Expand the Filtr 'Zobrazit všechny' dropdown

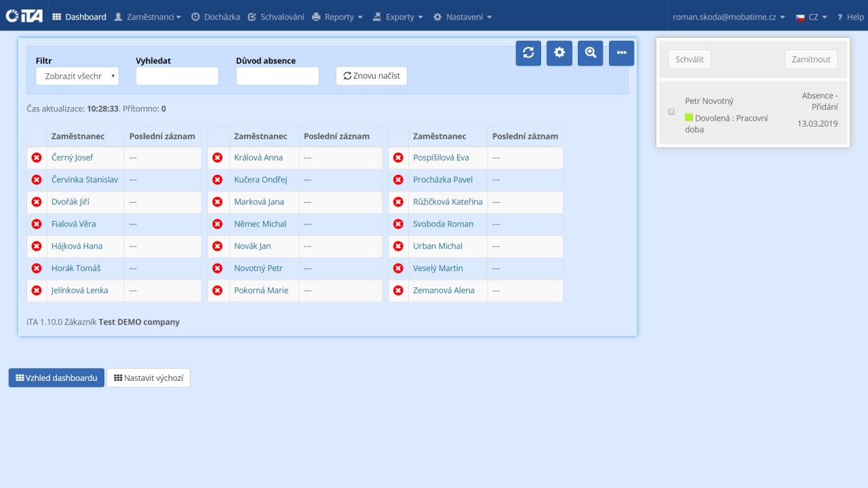[77, 77]
